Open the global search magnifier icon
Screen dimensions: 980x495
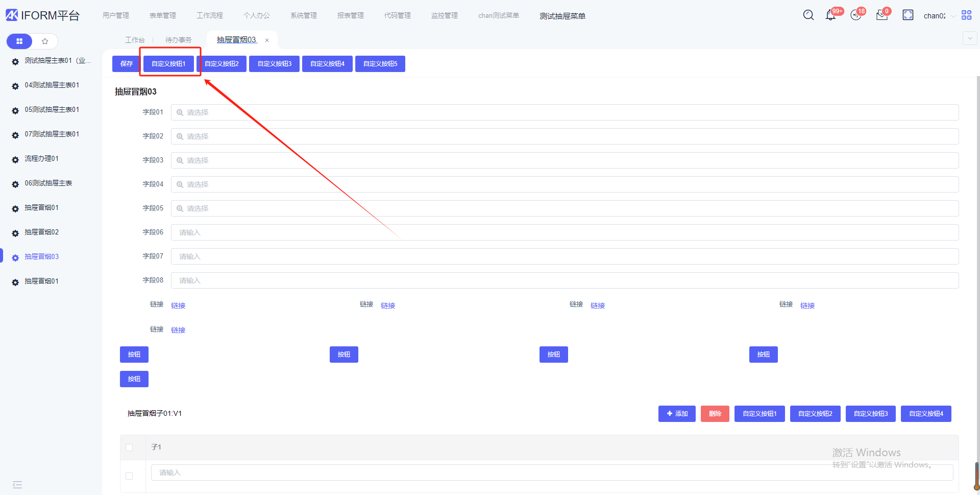pyautogui.click(x=808, y=15)
